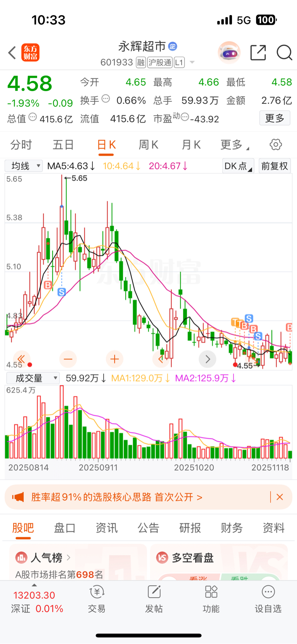Open the 盘口 tab

65,528
